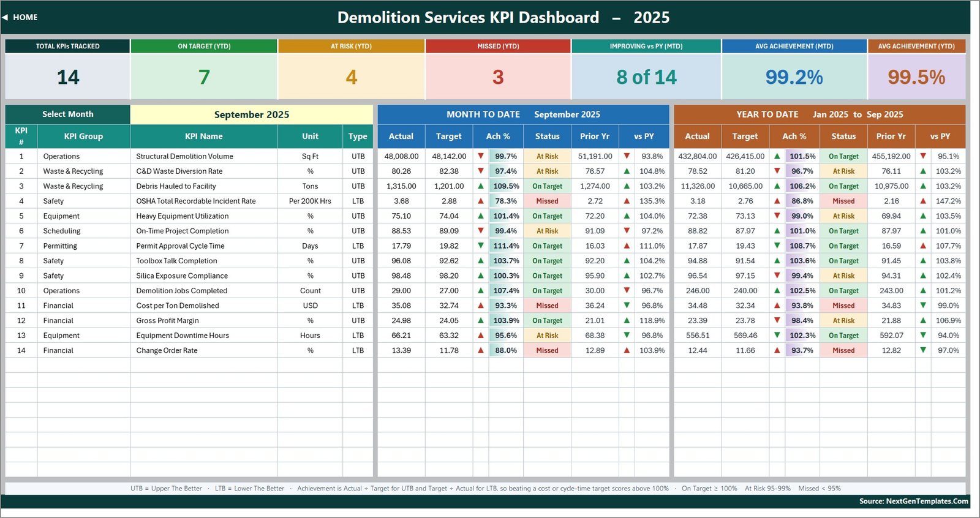
Task: Click MTD up arrow for Debris Hauled to Facility
Action: (x=481, y=186)
